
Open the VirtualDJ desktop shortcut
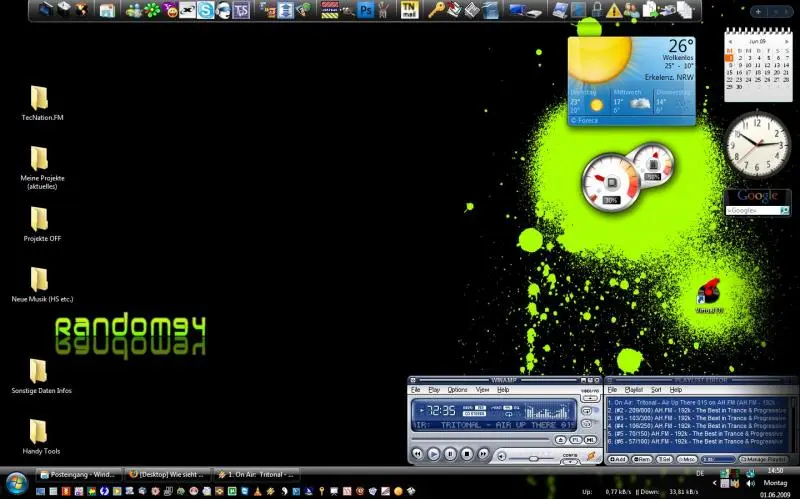pos(710,292)
